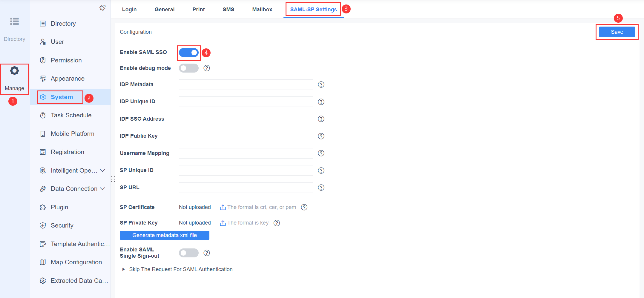Click the Save button
The height and width of the screenshot is (298, 644).
tap(617, 32)
